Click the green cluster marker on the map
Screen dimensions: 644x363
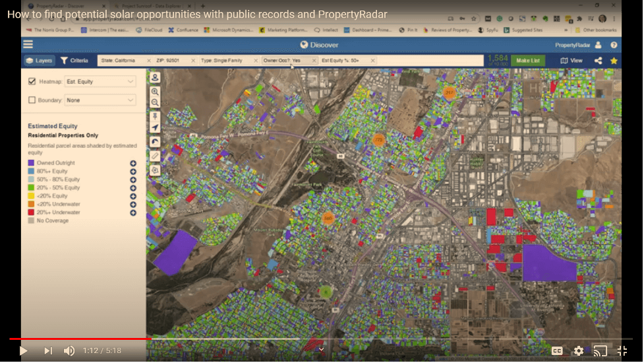(x=326, y=292)
